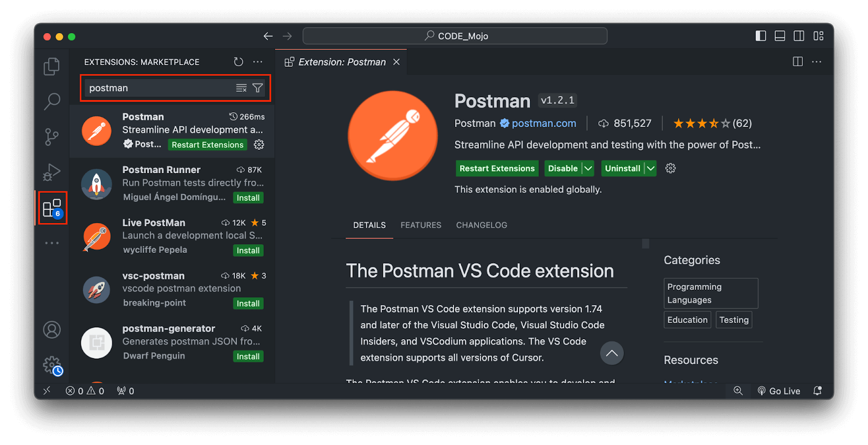Install vsc-postman extension
The height and width of the screenshot is (445, 868).
pyautogui.click(x=248, y=303)
